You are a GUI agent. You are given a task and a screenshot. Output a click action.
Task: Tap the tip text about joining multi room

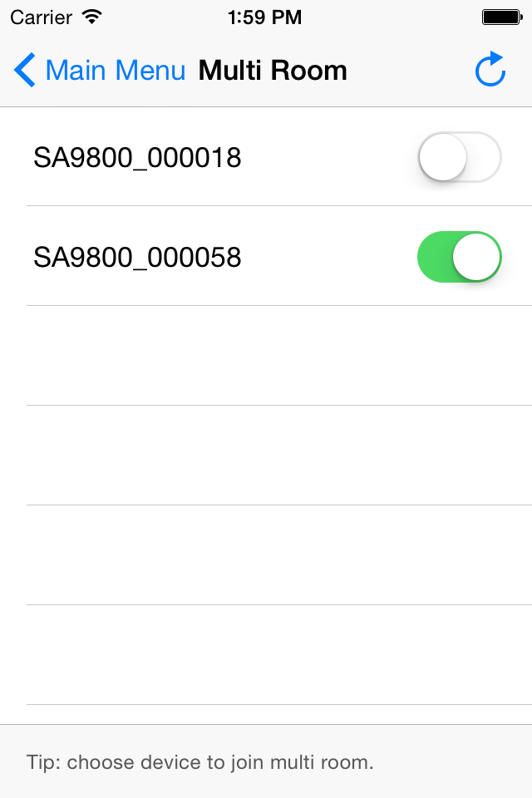pos(200,762)
